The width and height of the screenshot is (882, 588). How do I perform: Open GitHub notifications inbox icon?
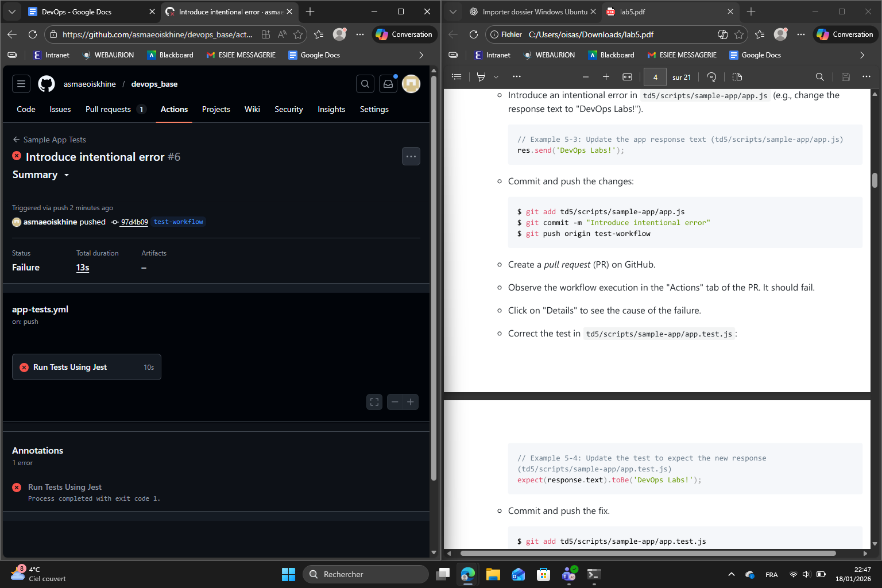(x=388, y=83)
